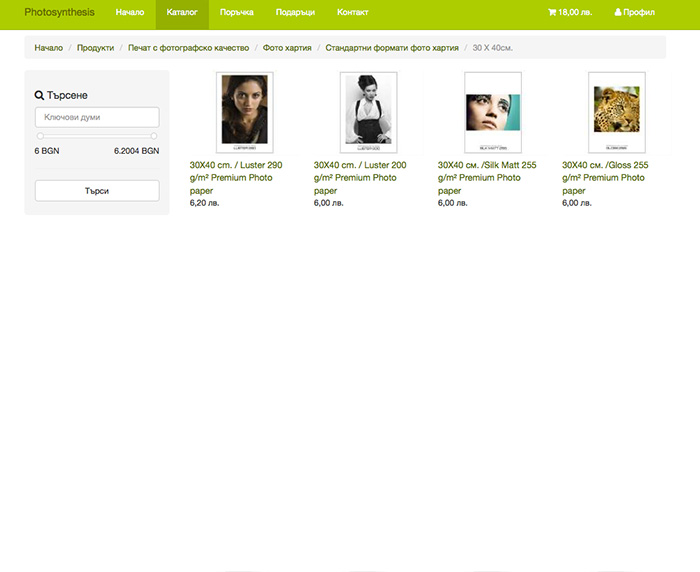The image size is (700, 572).
Task: Go to Фото хартия breadcrumb
Action: [x=287, y=48]
